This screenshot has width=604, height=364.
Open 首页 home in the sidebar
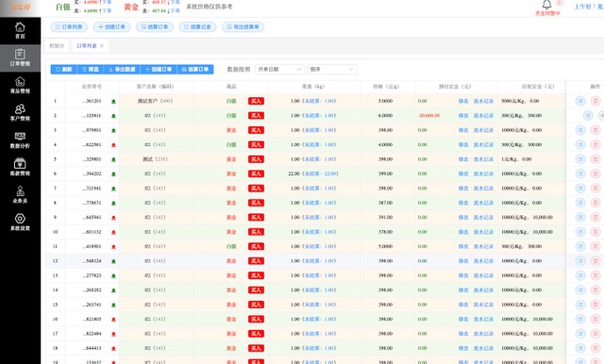tap(20, 31)
